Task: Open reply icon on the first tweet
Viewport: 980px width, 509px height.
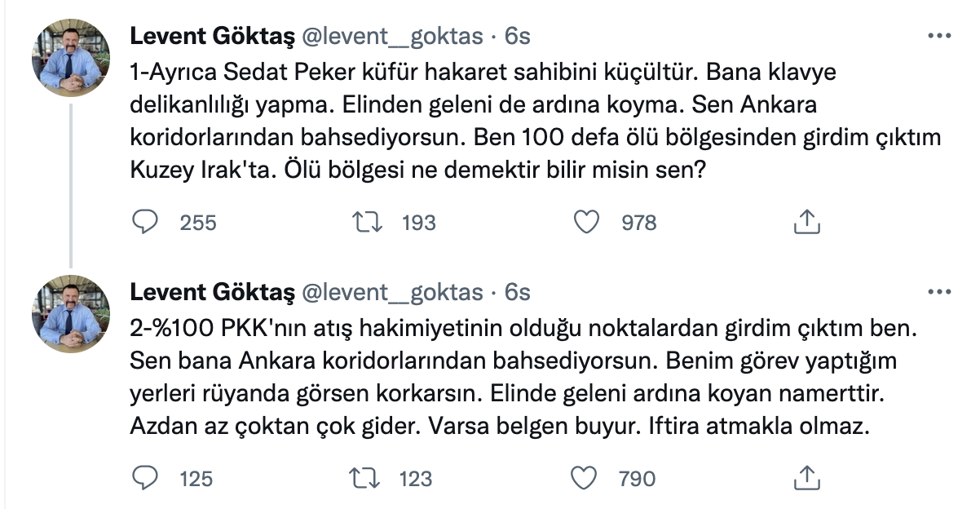Action: point(145,221)
